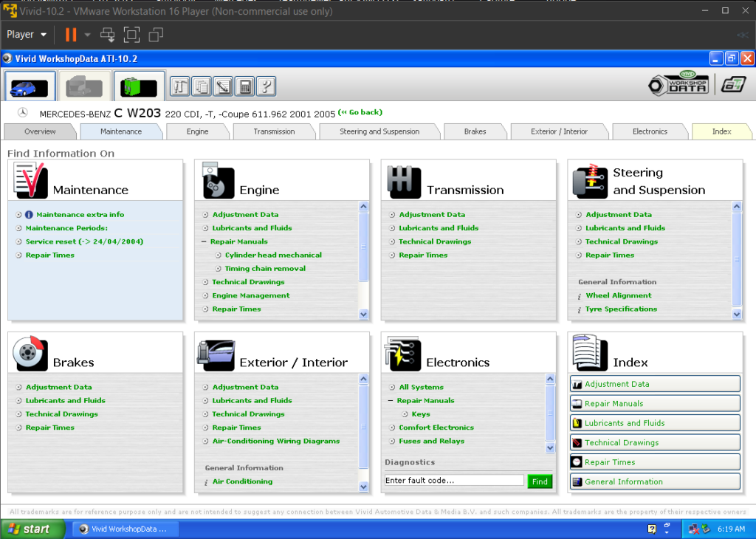Open the dropdown arrow next to pause button
Image resolution: width=756 pixels, height=539 pixels.
(x=87, y=35)
